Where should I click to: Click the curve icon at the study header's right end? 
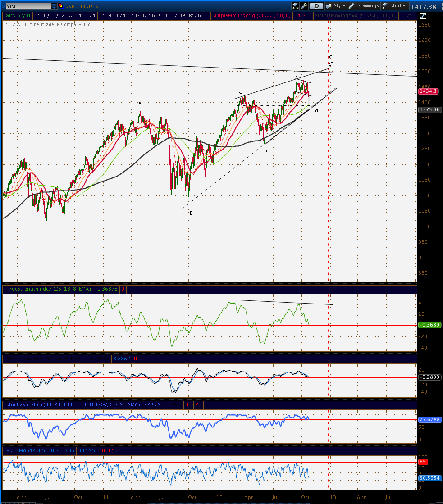point(423,16)
